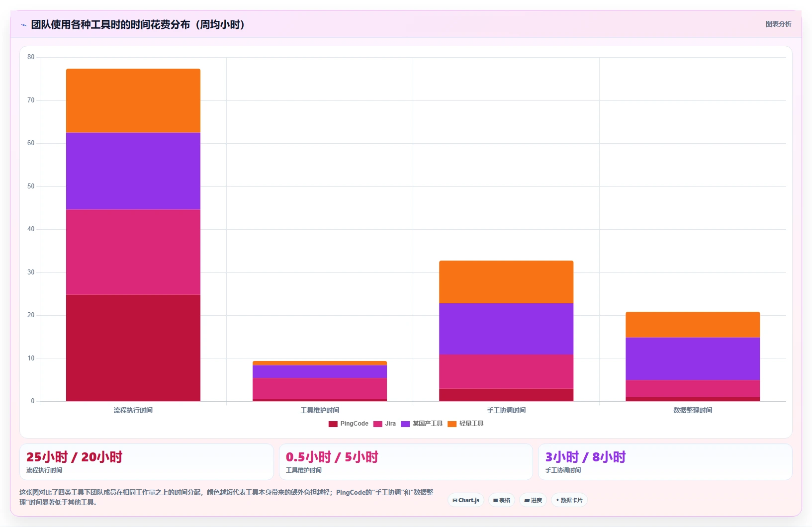Toggle 轻量工具 series via orange legend swatch
This screenshot has height=527, width=812.
click(452, 424)
